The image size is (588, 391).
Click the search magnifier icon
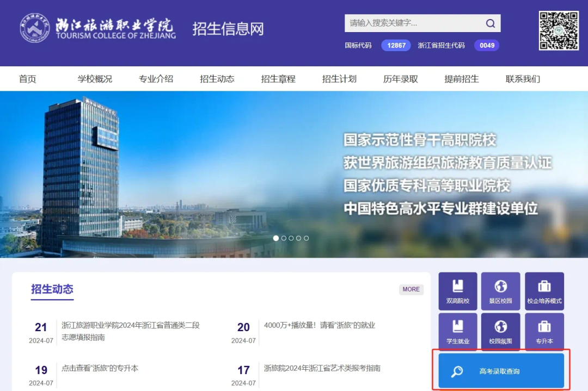click(x=490, y=23)
